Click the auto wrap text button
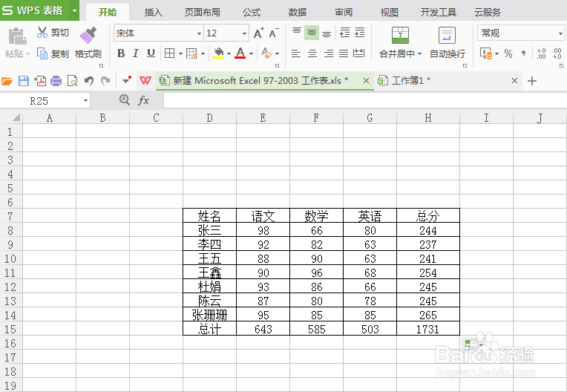The image size is (567, 392). pyautogui.click(x=448, y=42)
